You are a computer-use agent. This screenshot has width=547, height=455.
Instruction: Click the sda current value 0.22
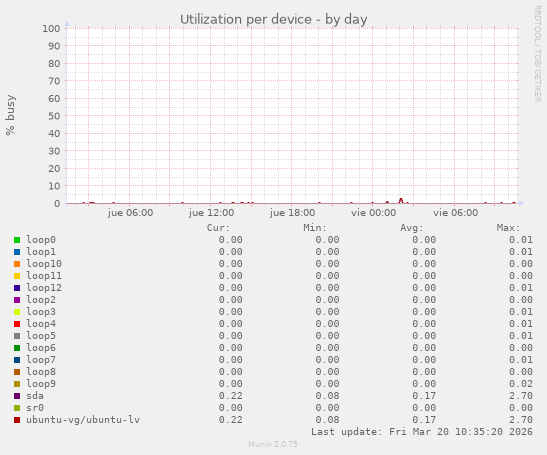231,396
